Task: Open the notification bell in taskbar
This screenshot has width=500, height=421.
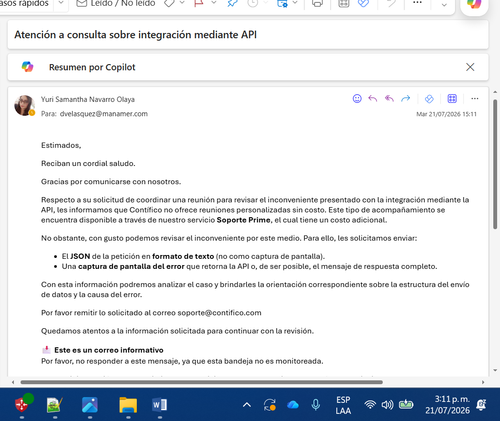Action: point(481,405)
